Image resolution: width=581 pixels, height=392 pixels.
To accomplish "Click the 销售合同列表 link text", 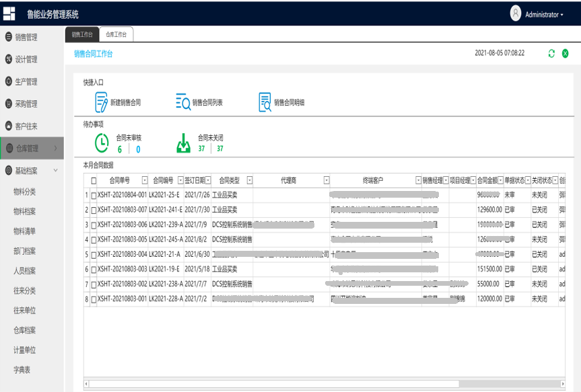I will coord(207,102).
